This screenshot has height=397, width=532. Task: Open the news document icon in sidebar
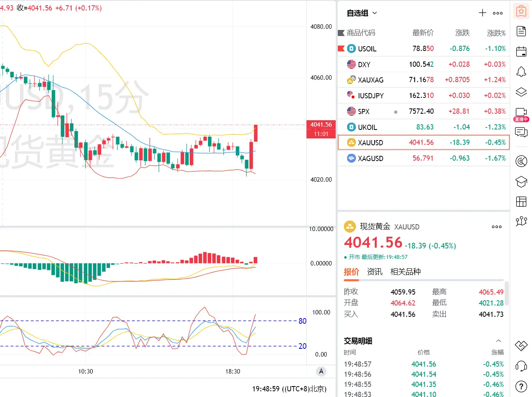[x=521, y=31]
